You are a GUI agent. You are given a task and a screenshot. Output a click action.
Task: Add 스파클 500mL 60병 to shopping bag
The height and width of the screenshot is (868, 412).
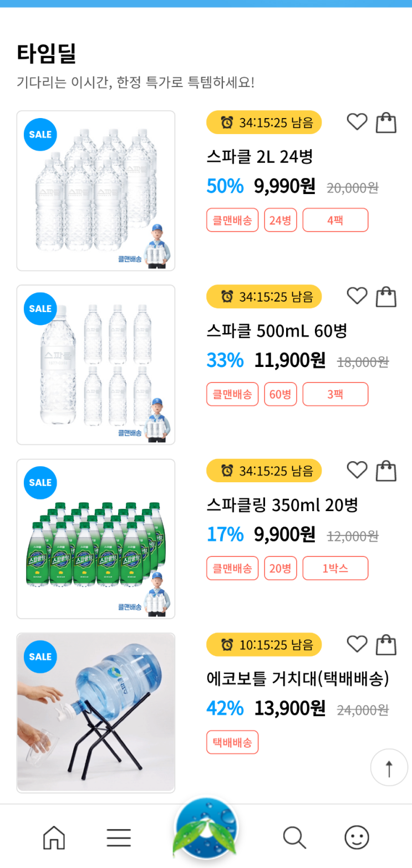386,297
